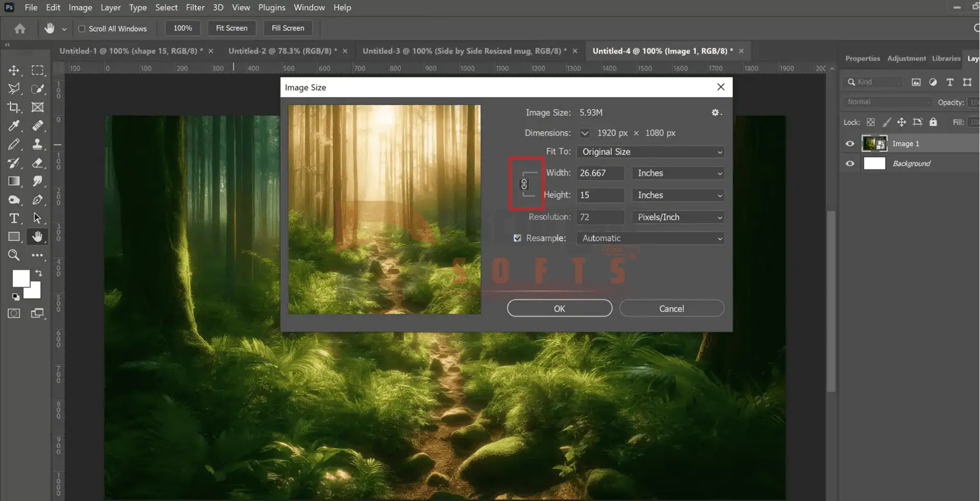Select the Move tool
The image size is (980, 501).
pyautogui.click(x=14, y=70)
